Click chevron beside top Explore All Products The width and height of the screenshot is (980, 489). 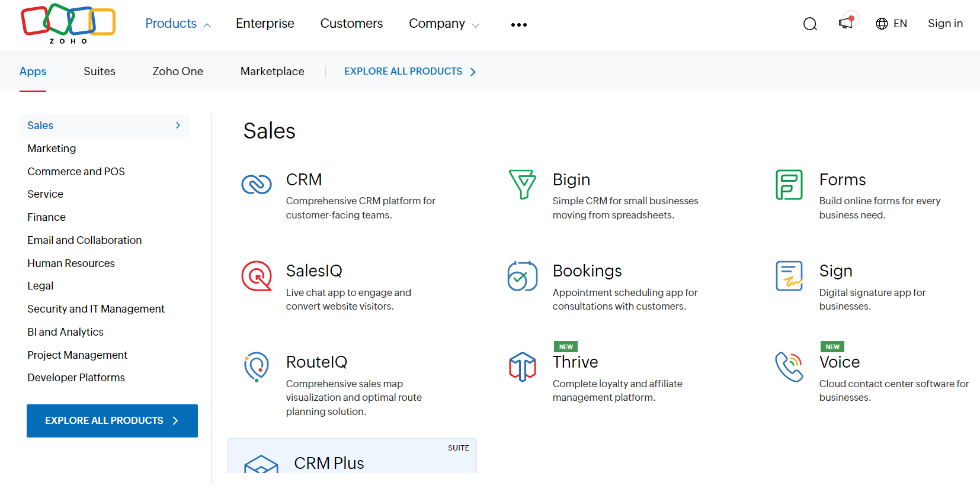473,72
